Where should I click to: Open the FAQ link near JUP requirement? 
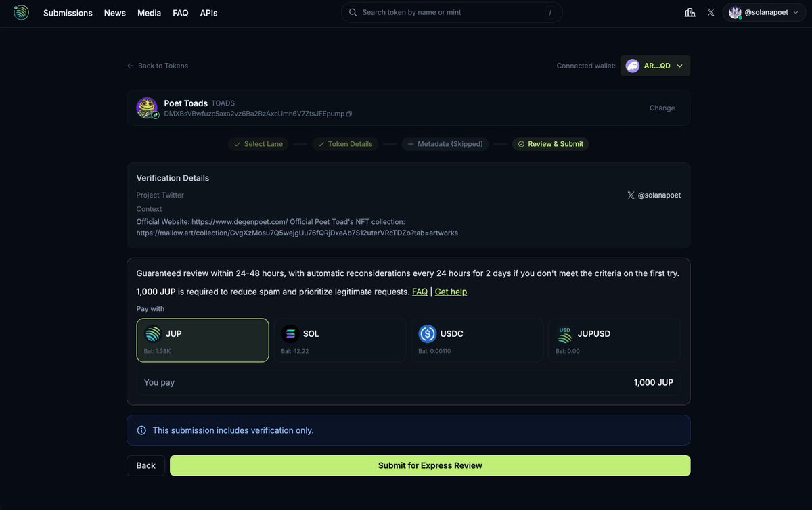click(x=420, y=292)
